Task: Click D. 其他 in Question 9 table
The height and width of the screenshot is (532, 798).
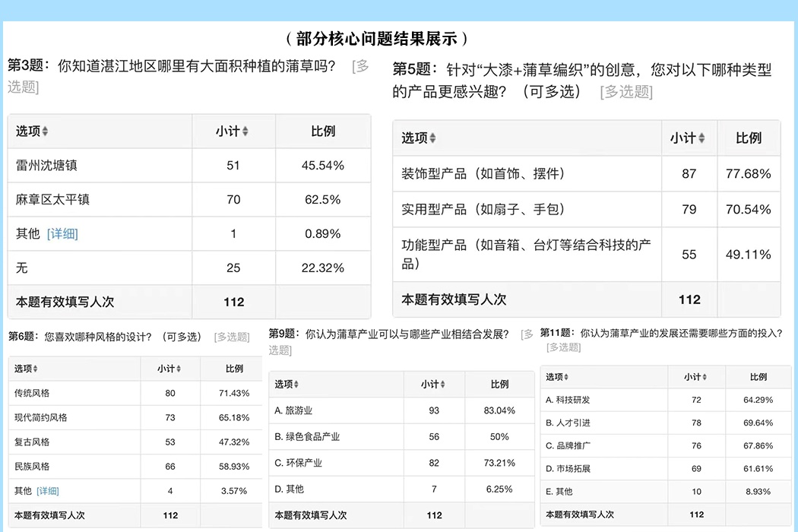Action: [289, 489]
